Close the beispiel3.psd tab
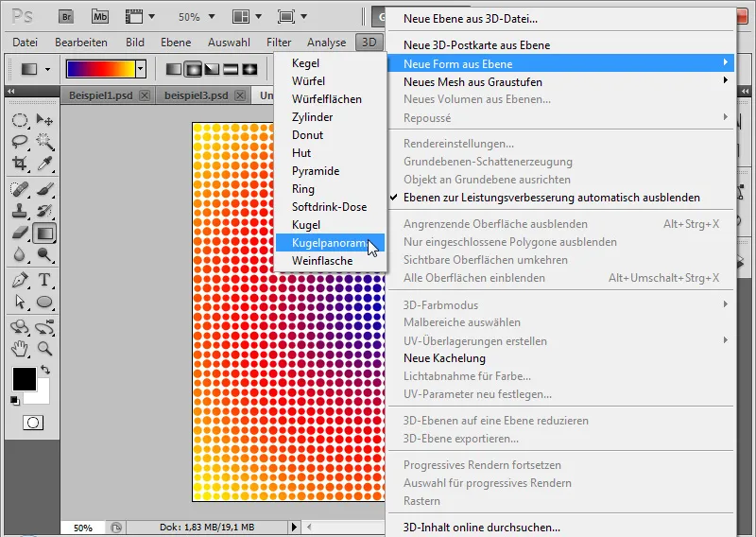 coord(240,95)
